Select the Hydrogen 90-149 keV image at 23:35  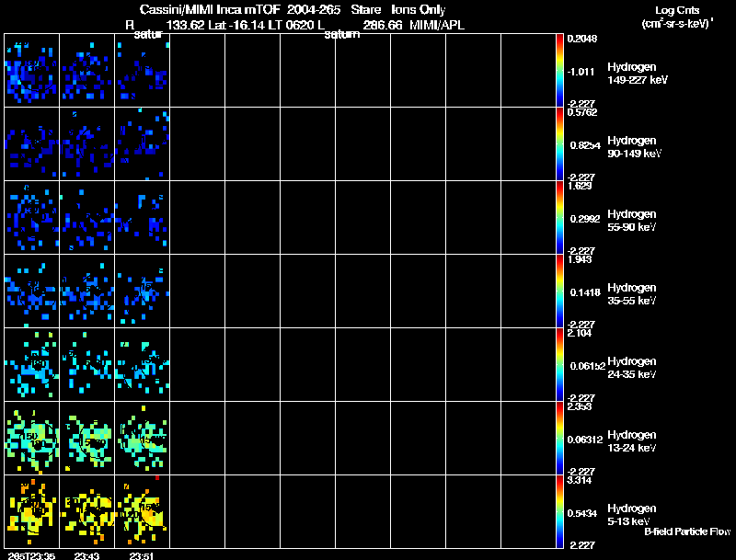(32, 143)
